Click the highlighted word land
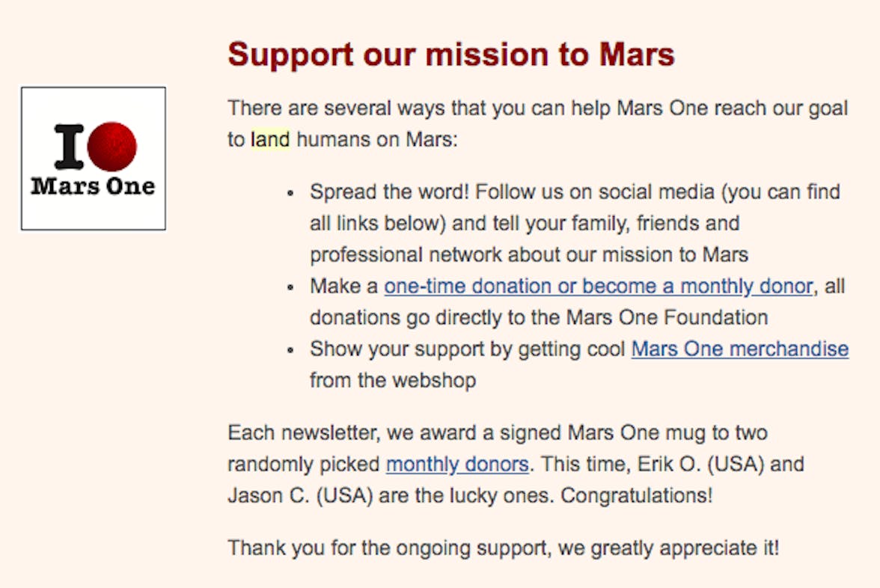The image size is (880, 588). click(x=270, y=139)
